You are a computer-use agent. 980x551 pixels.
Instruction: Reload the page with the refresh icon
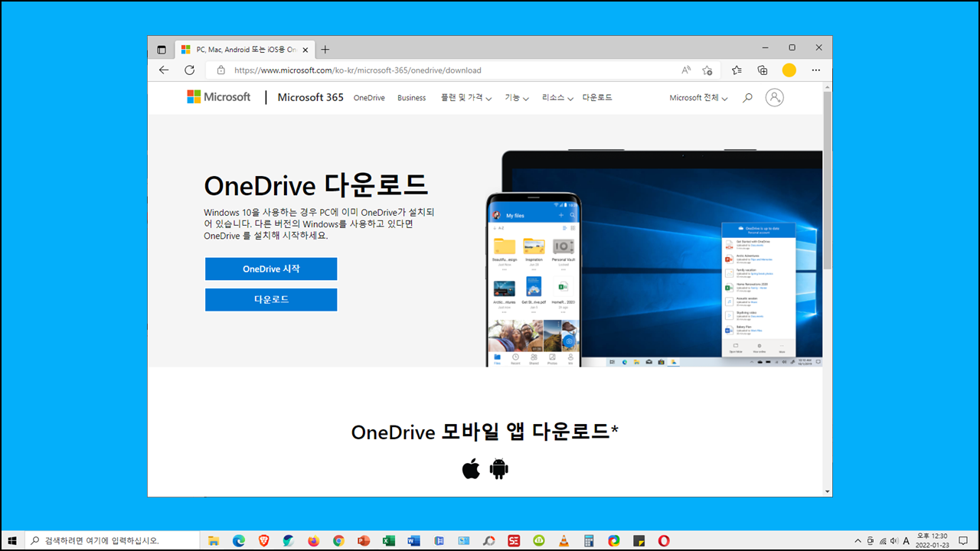pos(190,70)
